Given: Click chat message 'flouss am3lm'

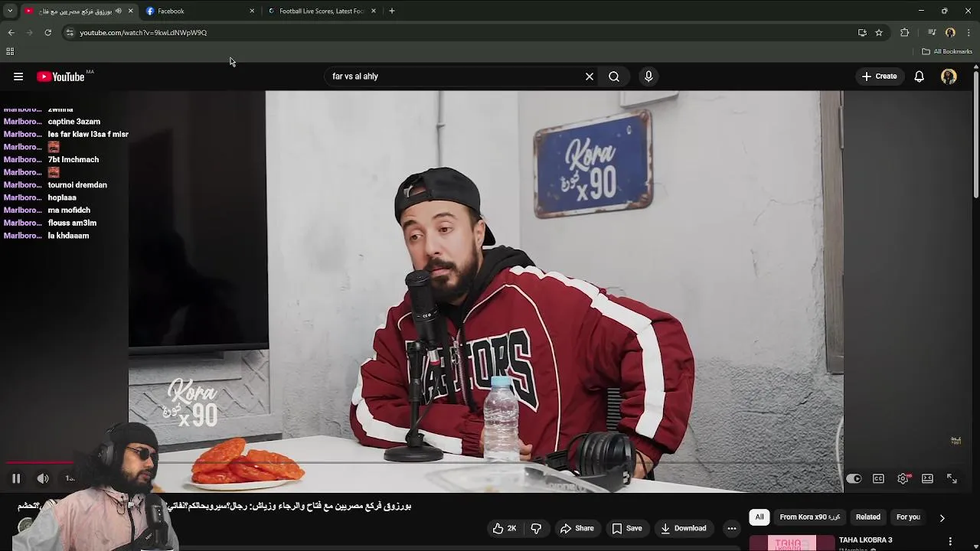Looking at the screenshot, I should pyautogui.click(x=72, y=223).
